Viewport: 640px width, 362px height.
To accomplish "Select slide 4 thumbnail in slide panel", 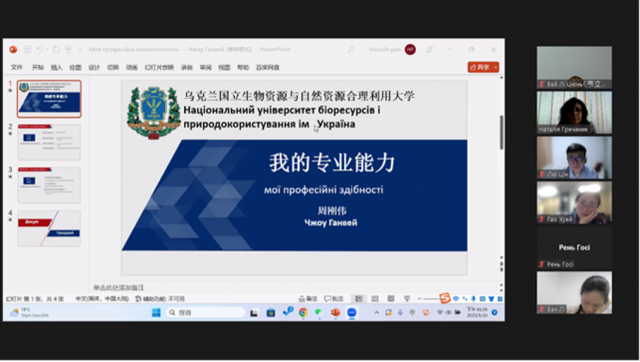I will pyautogui.click(x=49, y=228).
